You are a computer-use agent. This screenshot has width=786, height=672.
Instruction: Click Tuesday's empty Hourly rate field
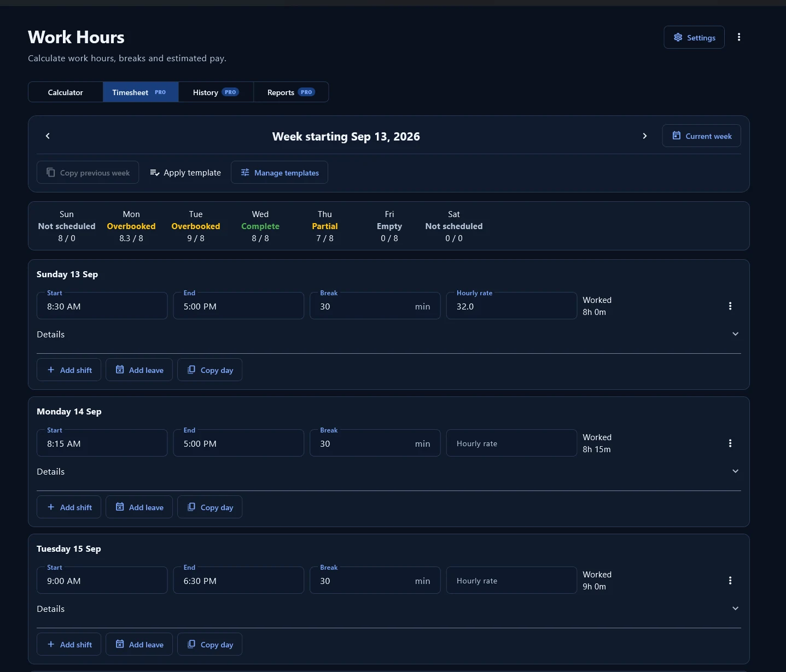tap(511, 580)
